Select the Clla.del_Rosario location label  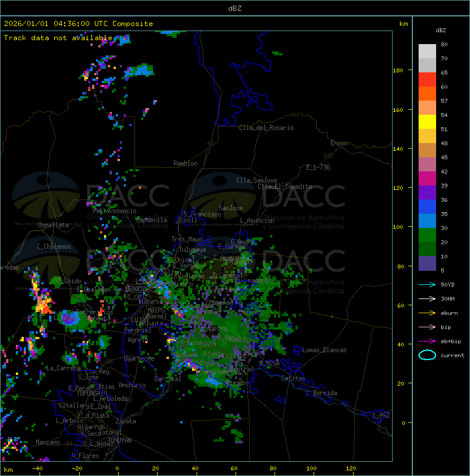266,128
